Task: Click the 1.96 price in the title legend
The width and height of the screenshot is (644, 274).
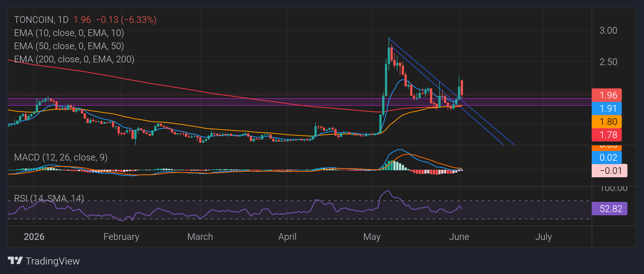Action: tap(82, 20)
